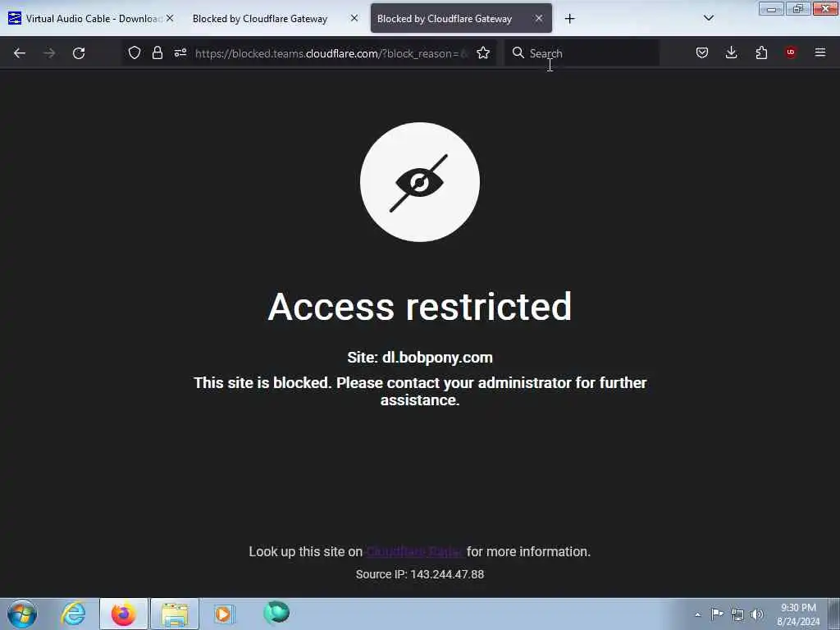This screenshot has width=840, height=630.
Task: Follow the Cloudflare Radar link
Action: tap(414, 551)
